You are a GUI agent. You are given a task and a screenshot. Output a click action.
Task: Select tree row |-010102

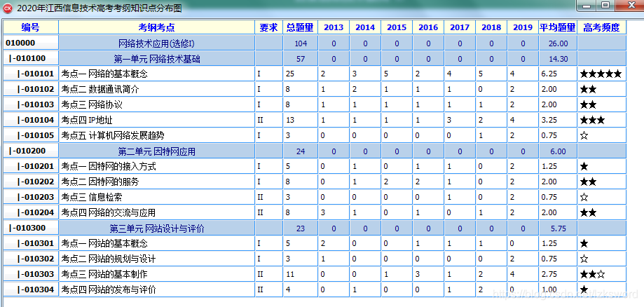31,89
